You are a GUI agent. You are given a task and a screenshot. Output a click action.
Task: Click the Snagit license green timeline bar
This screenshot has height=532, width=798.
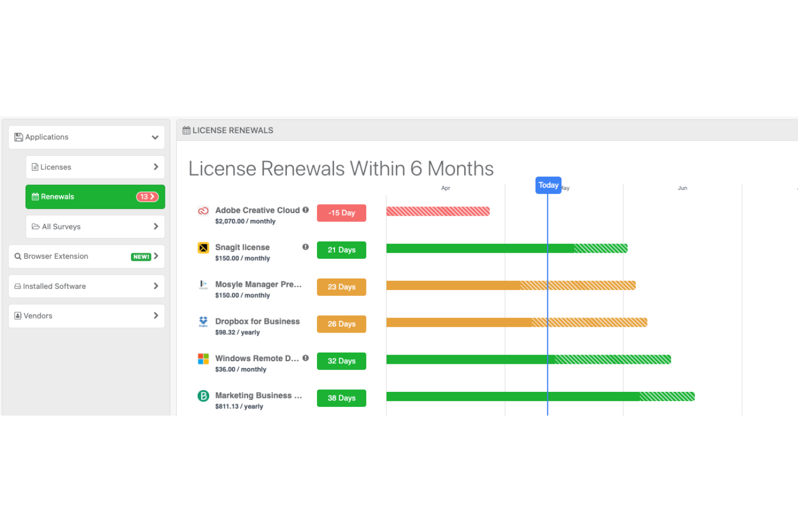pyautogui.click(x=507, y=248)
